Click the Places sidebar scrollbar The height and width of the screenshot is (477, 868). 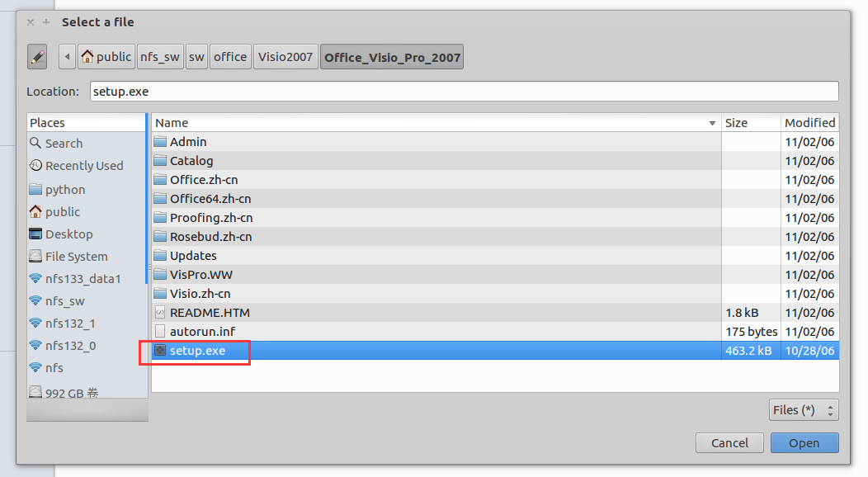pyautogui.click(x=147, y=199)
